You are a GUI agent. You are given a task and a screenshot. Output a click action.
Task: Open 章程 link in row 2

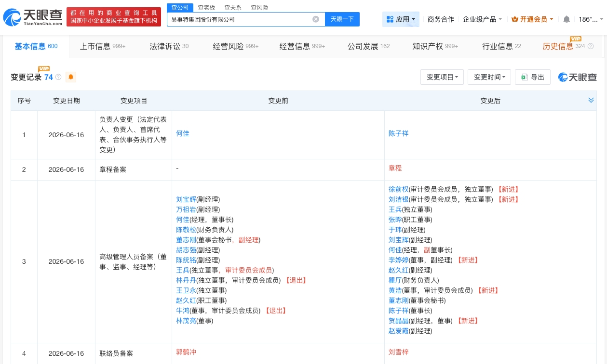click(395, 168)
